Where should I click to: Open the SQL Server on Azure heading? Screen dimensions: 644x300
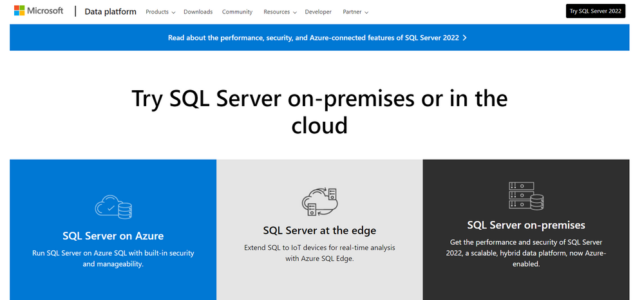(x=113, y=236)
